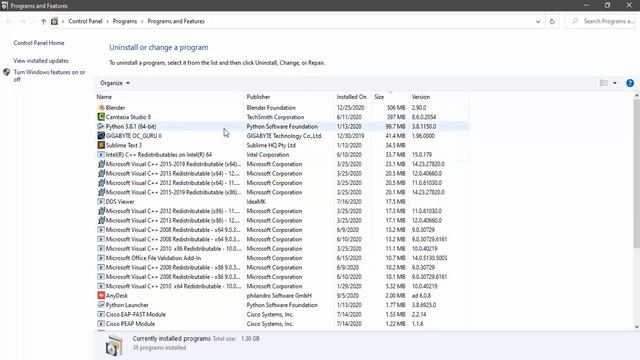Select the Cisco PEAP Module program name
Screen dimensions: 640x360
pyautogui.click(x=130, y=324)
